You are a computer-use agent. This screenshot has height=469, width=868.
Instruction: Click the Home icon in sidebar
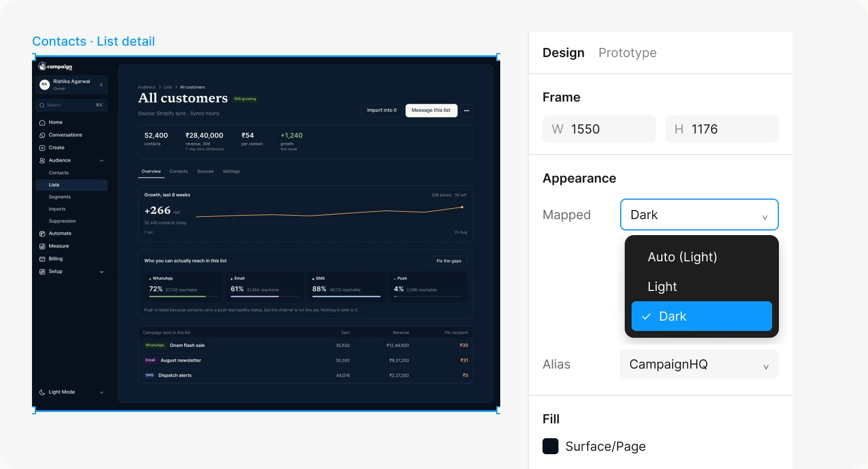point(42,123)
